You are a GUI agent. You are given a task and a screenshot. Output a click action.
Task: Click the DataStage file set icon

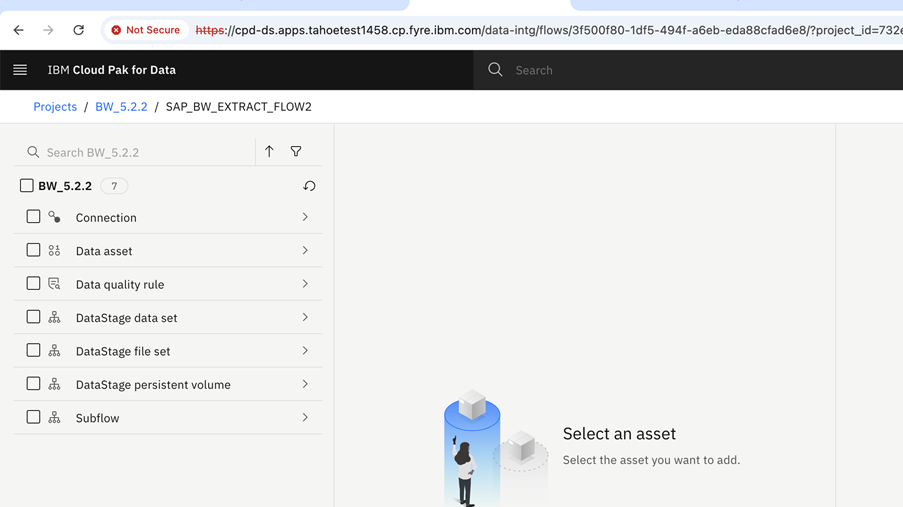54,350
